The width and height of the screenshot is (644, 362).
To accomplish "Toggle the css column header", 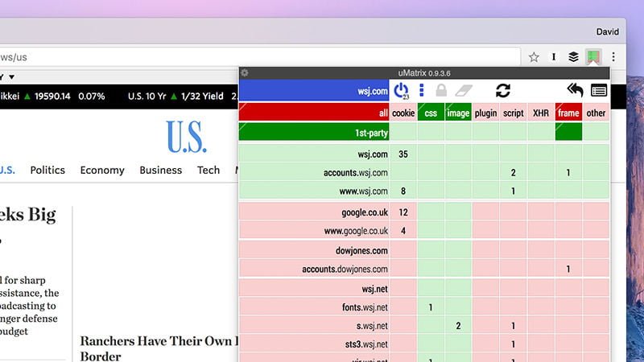I will [431, 113].
